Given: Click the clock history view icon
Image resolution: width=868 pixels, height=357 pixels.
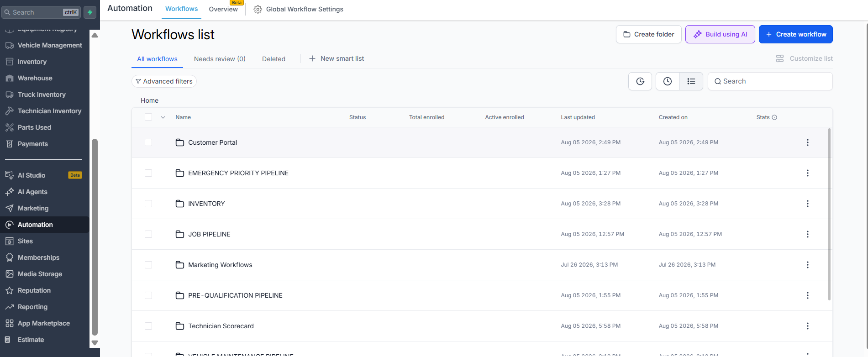Looking at the screenshot, I should [x=668, y=81].
